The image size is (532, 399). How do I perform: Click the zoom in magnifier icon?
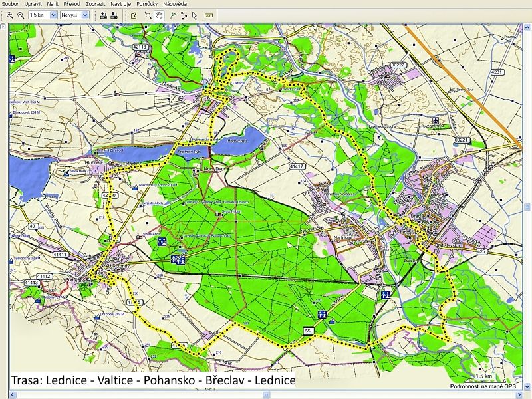(x=9, y=15)
